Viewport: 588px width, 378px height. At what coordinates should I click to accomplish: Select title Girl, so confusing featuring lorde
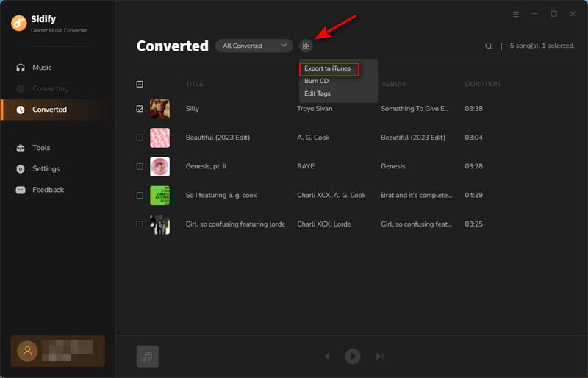coord(235,224)
